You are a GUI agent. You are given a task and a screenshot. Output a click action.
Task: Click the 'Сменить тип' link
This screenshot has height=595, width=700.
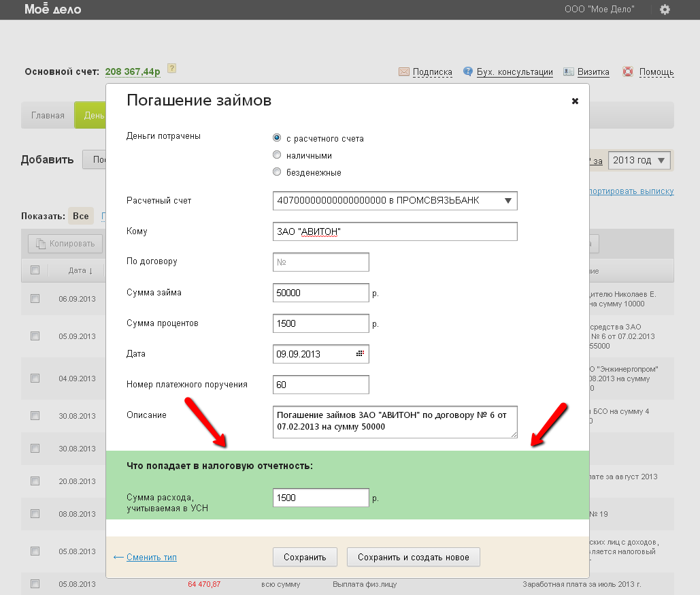tap(151, 557)
